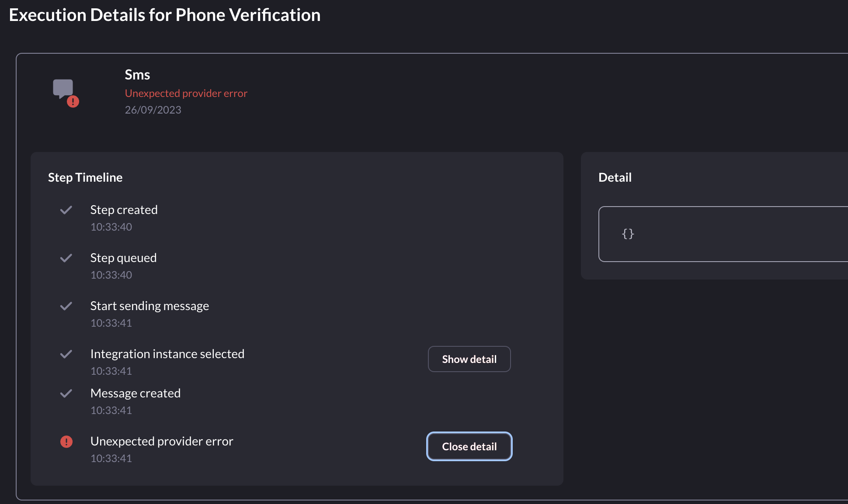
Task: Click the "Sms" step title
Action: click(x=137, y=74)
